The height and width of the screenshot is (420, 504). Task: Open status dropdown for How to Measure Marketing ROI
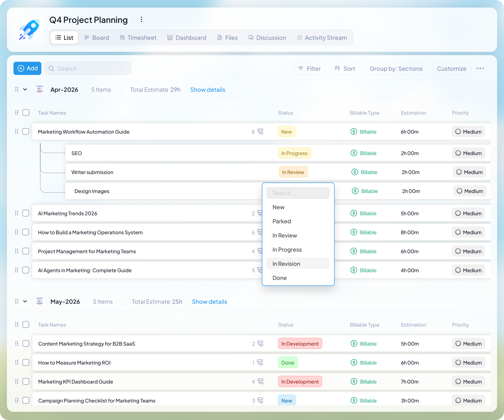(x=288, y=363)
